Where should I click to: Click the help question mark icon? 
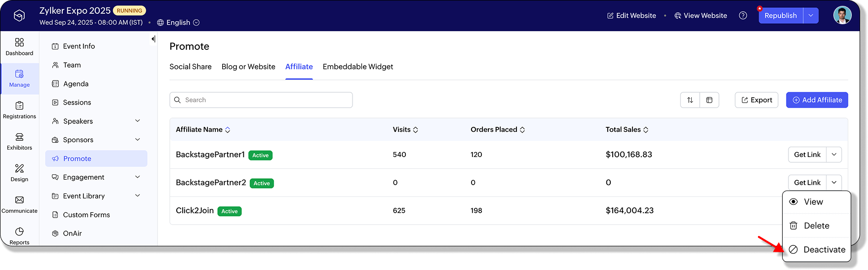pos(743,16)
